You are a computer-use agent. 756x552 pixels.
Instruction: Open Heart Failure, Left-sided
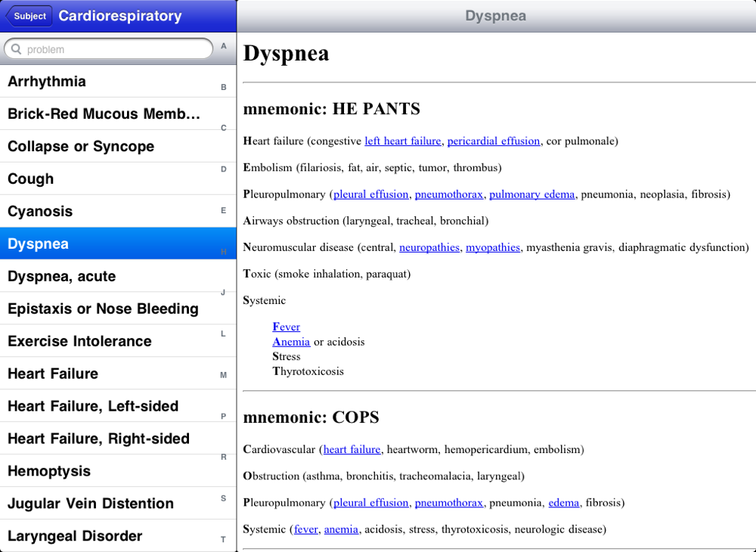tap(118, 406)
